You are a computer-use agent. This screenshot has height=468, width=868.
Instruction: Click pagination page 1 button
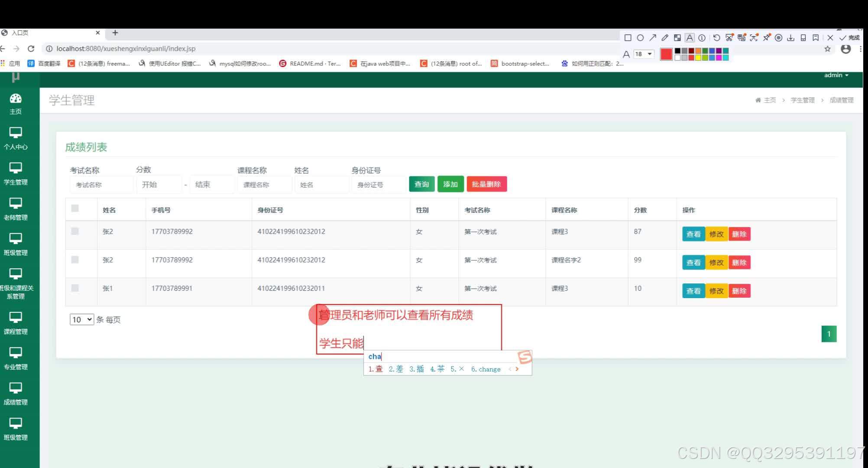(x=829, y=334)
